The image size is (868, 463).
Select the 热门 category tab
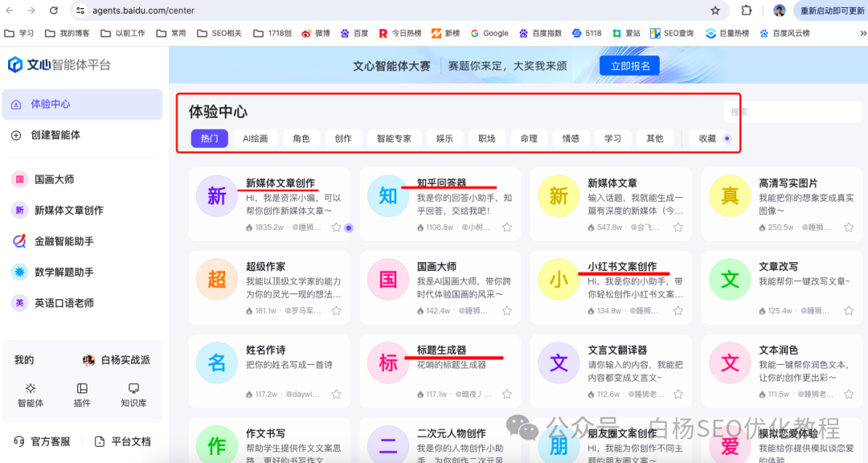pyautogui.click(x=209, y=138)
